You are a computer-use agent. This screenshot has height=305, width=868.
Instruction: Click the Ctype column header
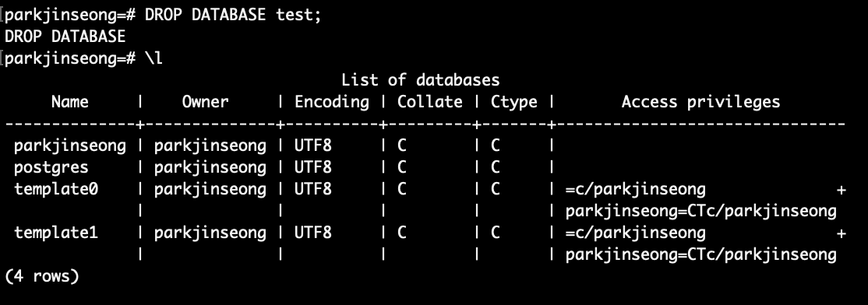tap(513, 102)
